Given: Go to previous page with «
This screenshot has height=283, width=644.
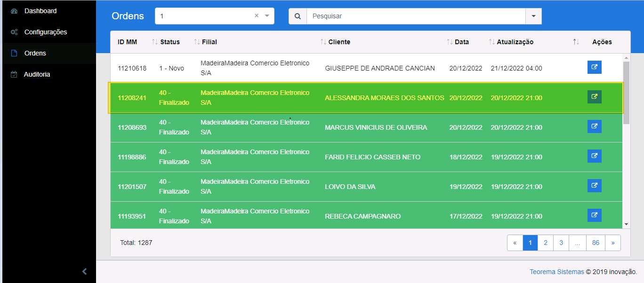Looking at the screenshot, I should (515, 243).
